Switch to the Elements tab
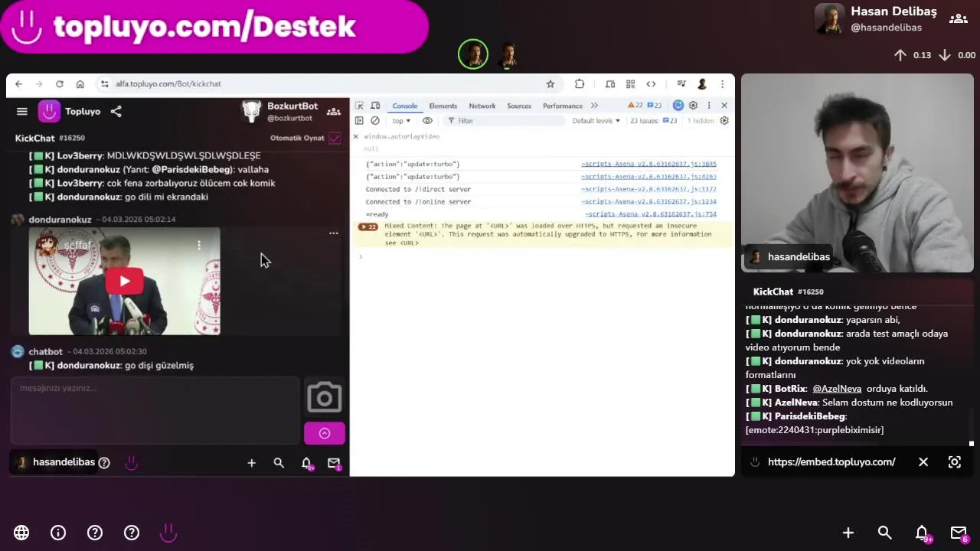 click(x=443, y=106)
